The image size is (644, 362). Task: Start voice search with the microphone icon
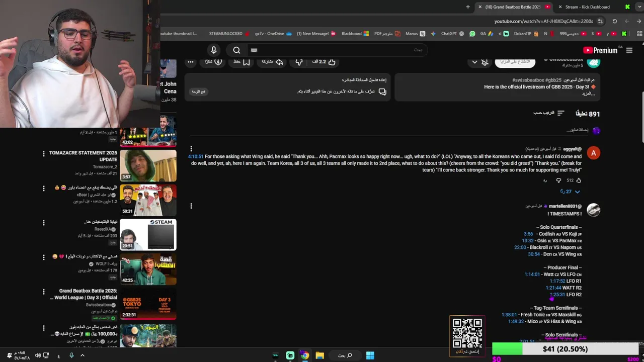(214, 50)
